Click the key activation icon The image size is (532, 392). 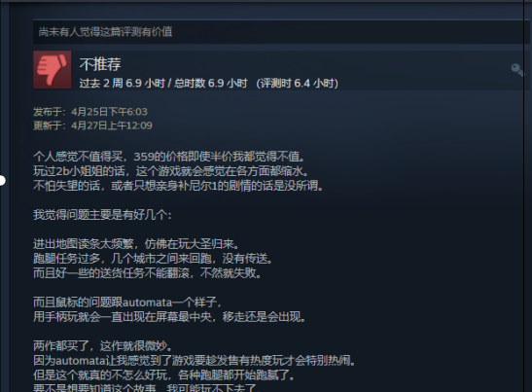(x=517, y=70)
